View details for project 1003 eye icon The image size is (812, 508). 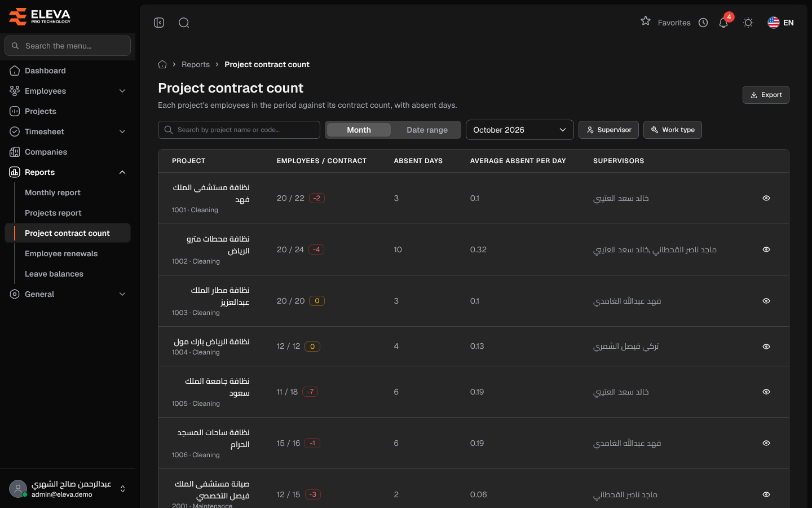tap(766, 301)
